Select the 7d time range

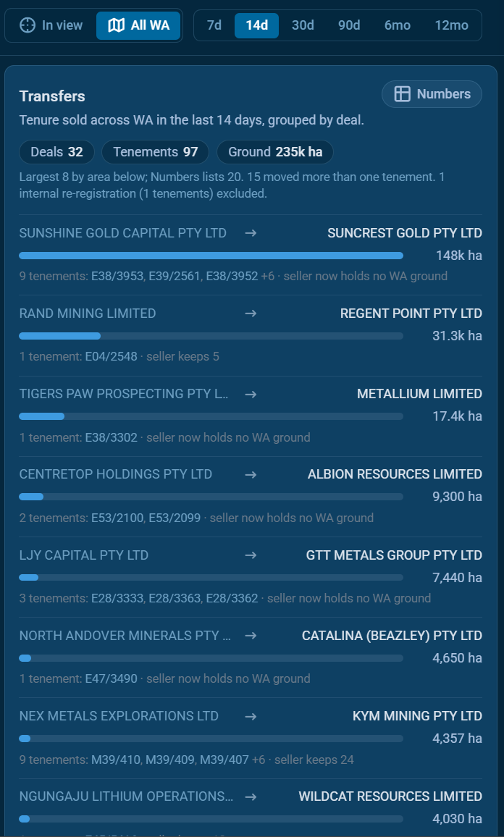click(214, 25)
